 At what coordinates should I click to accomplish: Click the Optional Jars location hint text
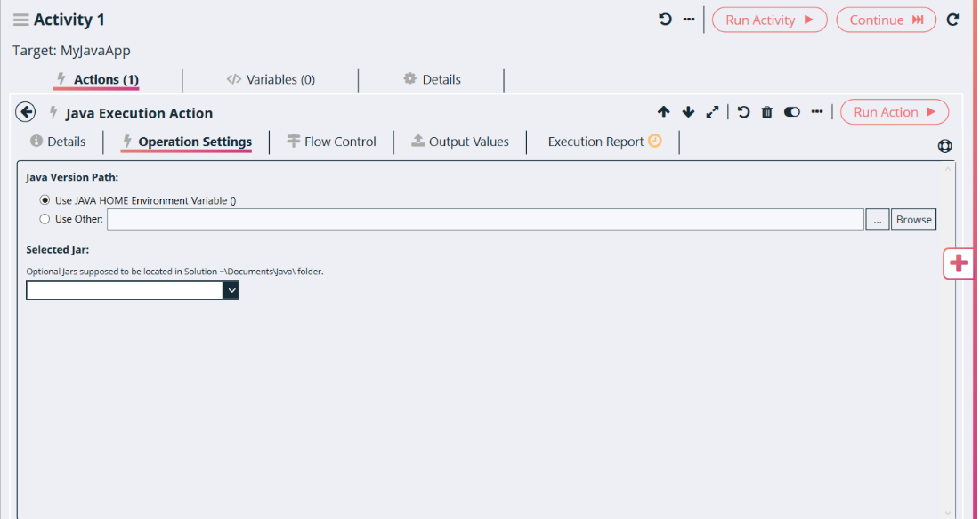175,272
